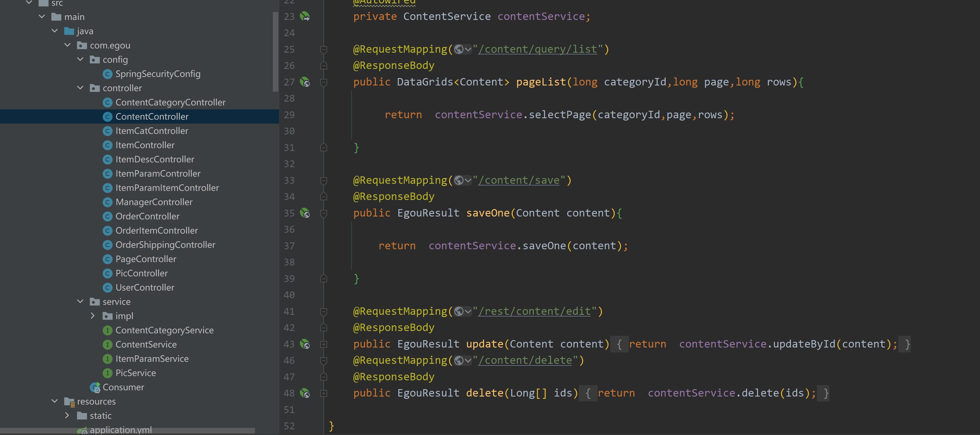This screenshot has height=435, width=980.
Task: Collapse the com.egou package chevron
Action: coord(68,45)
